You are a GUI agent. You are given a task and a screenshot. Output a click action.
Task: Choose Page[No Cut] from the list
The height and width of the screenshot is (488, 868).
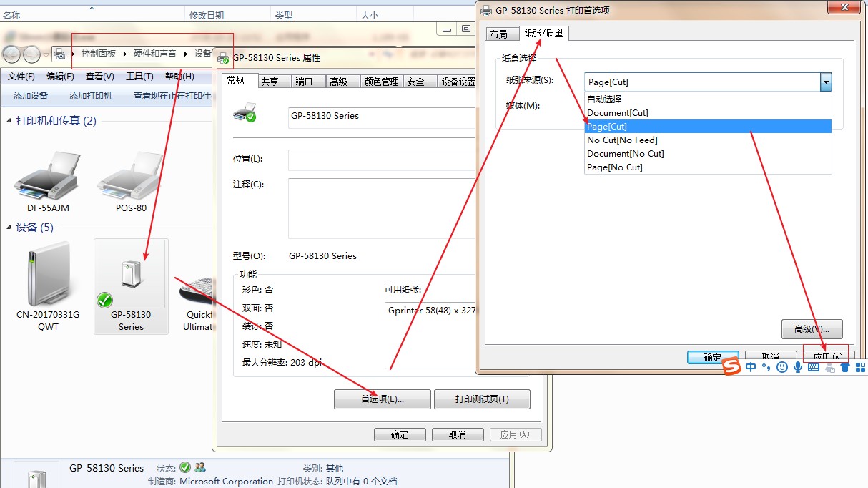click(708, 167)
